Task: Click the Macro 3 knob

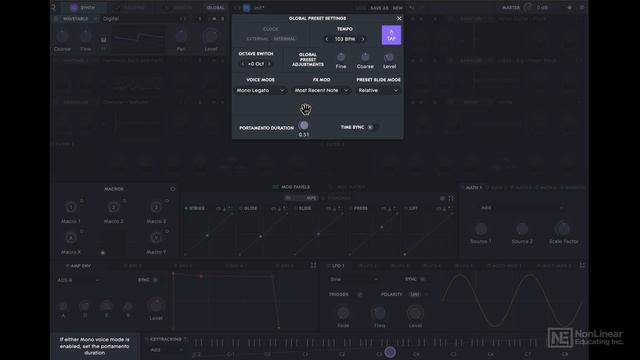Action: point(156,207)
